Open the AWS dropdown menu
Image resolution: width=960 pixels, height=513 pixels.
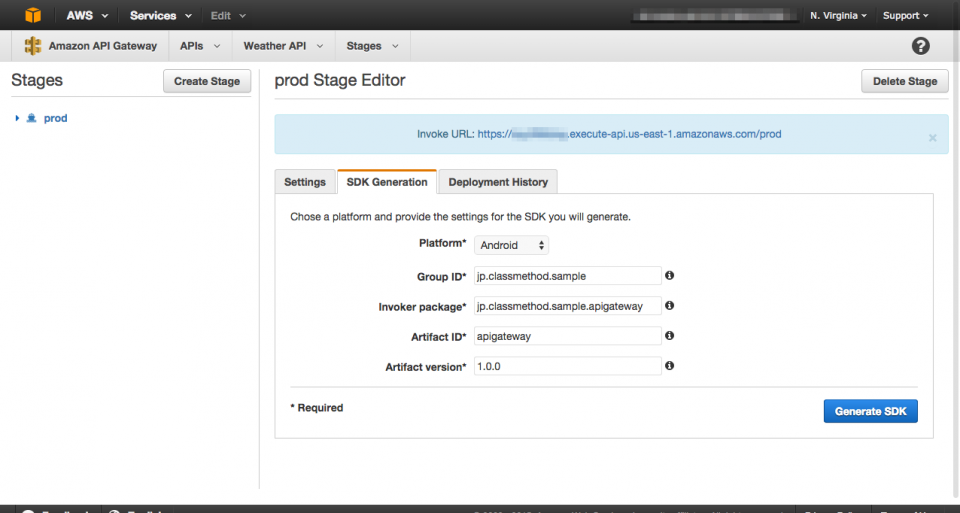click(x=87, y=15)
